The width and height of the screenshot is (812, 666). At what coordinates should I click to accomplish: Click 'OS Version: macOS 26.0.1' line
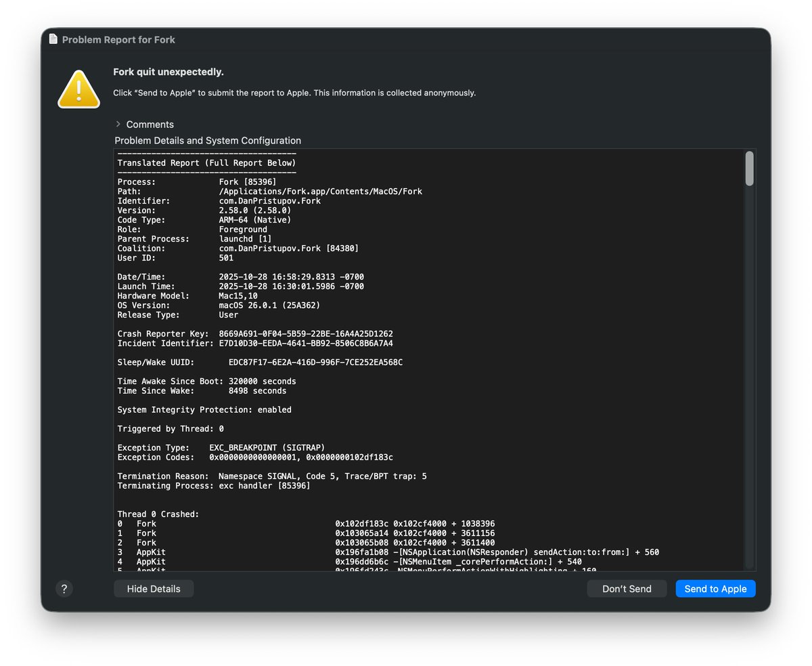tap(219, 305)
